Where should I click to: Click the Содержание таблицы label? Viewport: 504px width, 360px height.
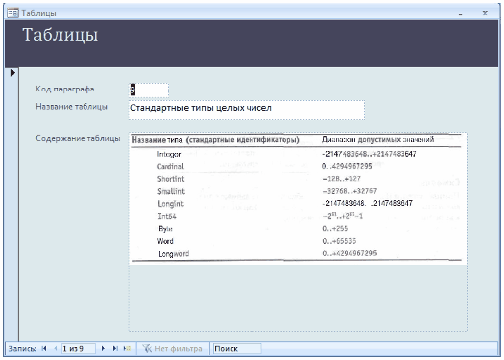click(78, 138)
